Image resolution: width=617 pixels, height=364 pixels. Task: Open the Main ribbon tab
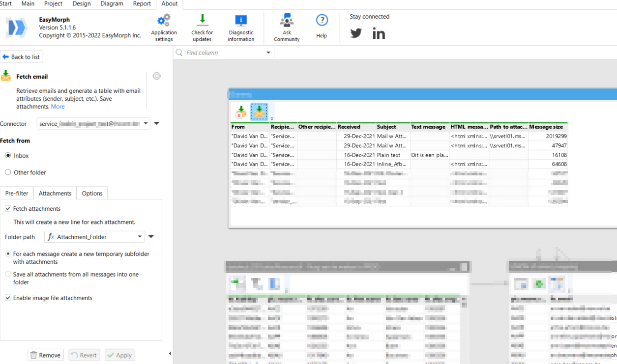click(28, 3)
